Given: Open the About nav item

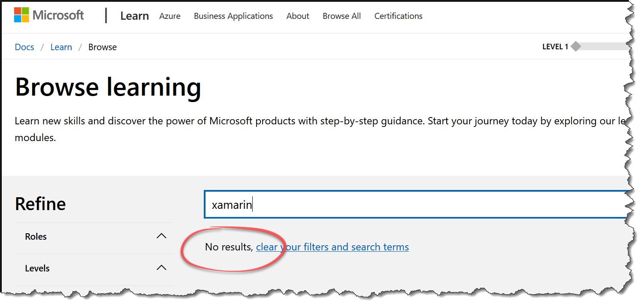Looking at the screenshot, I should point(298,16).
